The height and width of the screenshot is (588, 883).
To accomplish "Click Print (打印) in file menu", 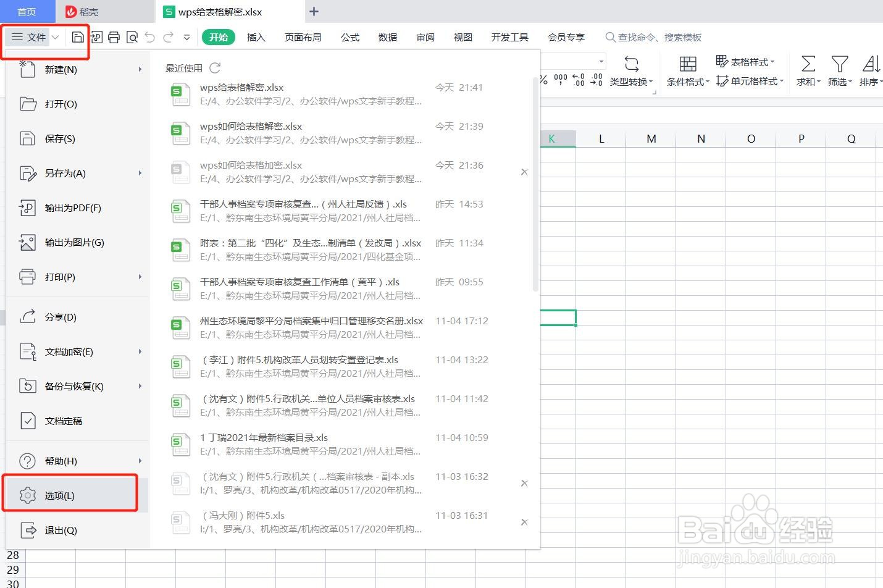I will (78, 277).
